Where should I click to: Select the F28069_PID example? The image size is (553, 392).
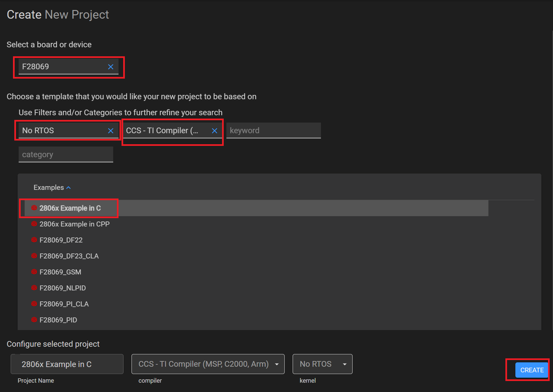click(256, 320)
